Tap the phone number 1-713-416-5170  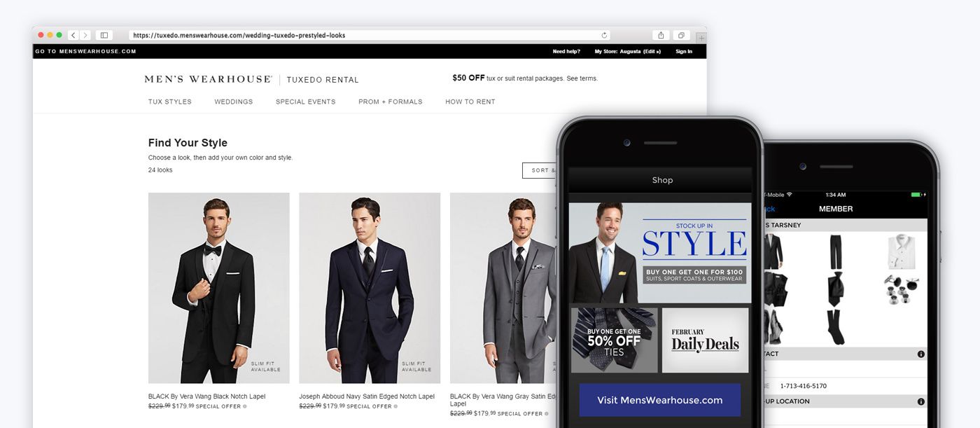(x=803, y=386)
